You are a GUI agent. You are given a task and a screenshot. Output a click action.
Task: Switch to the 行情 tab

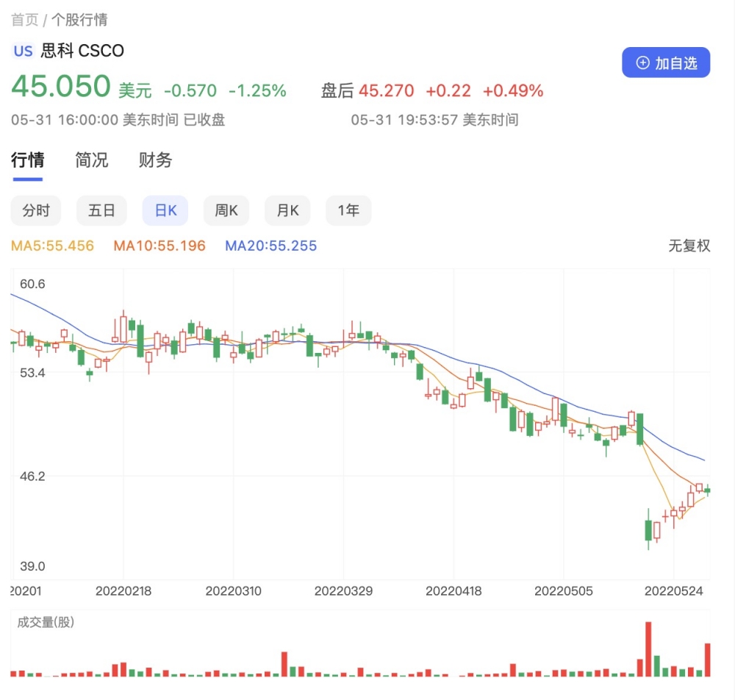28,160
